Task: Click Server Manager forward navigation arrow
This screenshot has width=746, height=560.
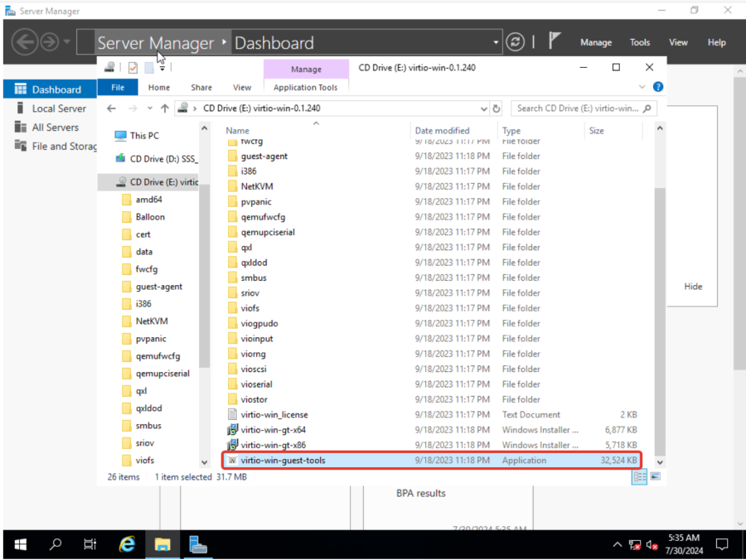Action: pos(50,41)
